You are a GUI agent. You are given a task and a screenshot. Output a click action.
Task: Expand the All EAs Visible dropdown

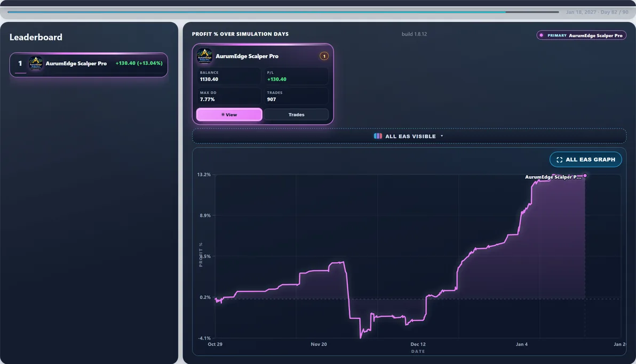coord(409,136)
